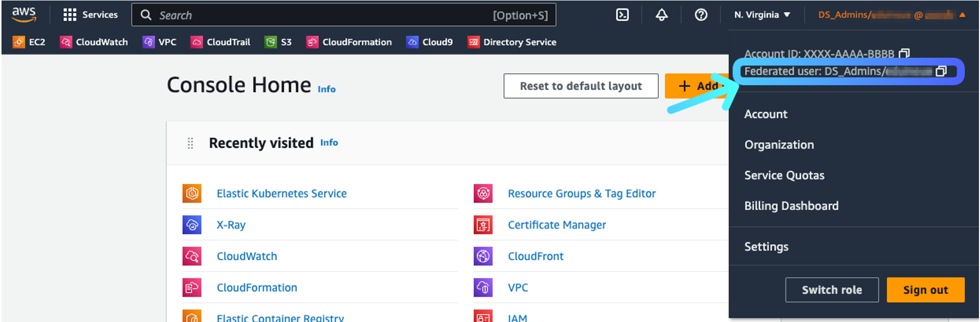Open Settings from the user menu
The width and height of the screenshot is (980, 322).
[x=766, y=247]
